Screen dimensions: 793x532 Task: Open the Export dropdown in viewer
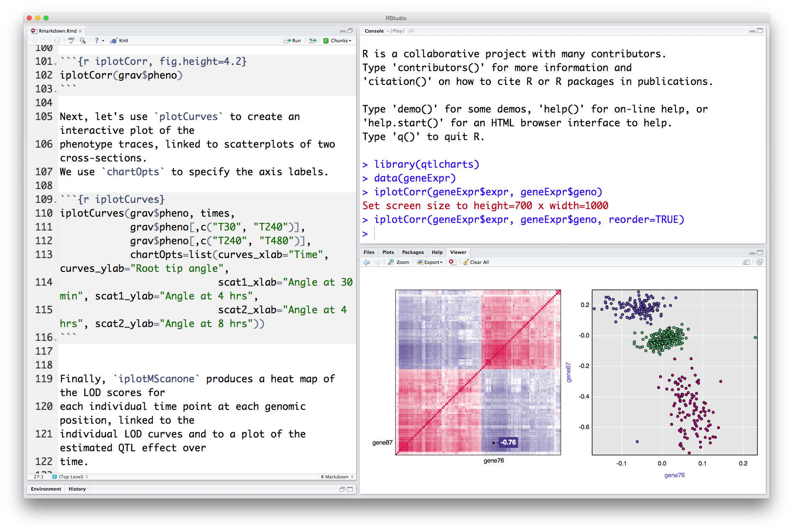tap(430, 262)
